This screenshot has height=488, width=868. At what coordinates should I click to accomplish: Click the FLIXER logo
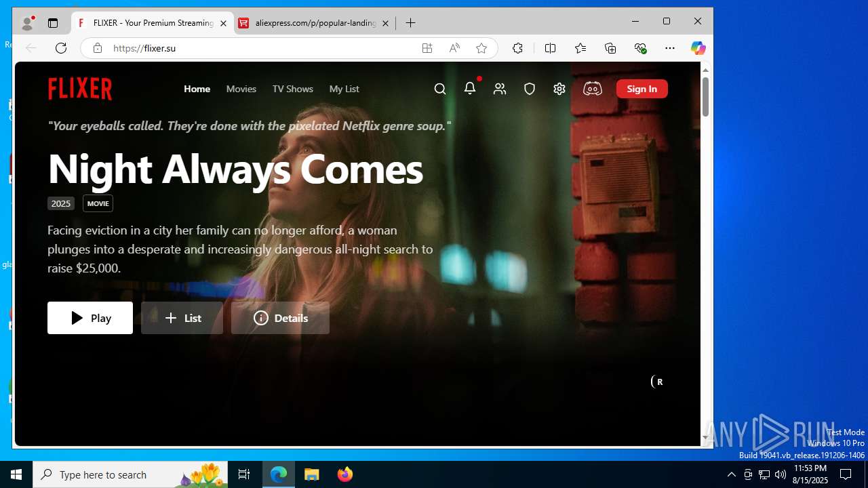(80, 89)
